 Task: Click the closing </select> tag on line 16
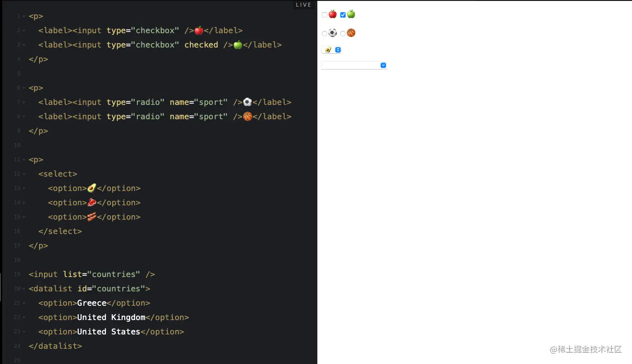(60, 231)
